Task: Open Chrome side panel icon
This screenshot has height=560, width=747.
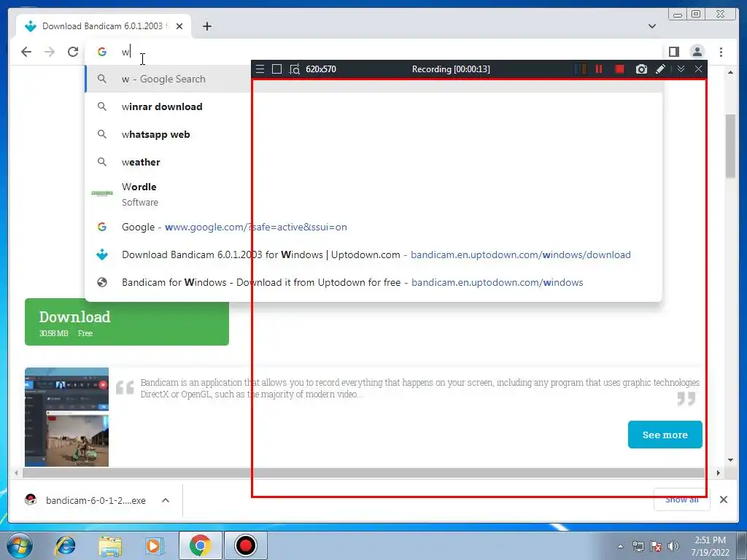Action: (673, 52)
